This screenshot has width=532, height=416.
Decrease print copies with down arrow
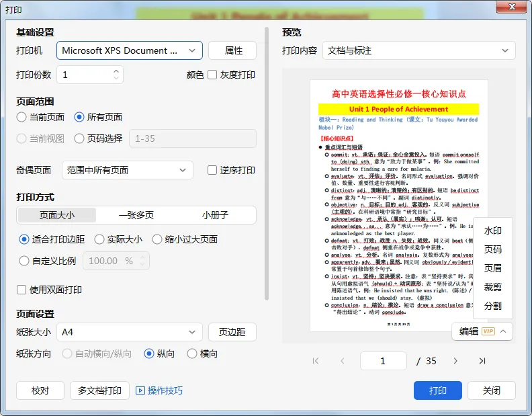pyautogui.click(x=116, y=78)
